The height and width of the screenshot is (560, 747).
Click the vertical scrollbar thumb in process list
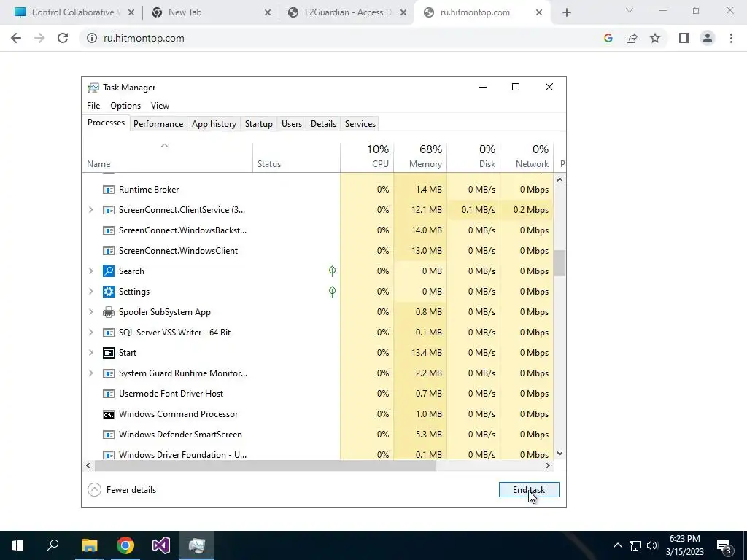point(560,263)
